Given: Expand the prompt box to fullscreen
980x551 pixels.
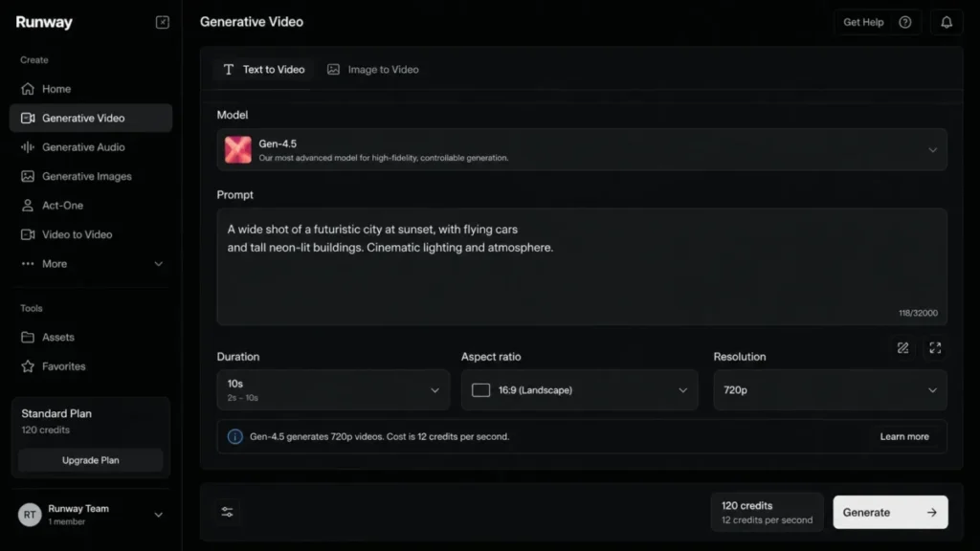Looking at the screenshot, I should (935, 348).
